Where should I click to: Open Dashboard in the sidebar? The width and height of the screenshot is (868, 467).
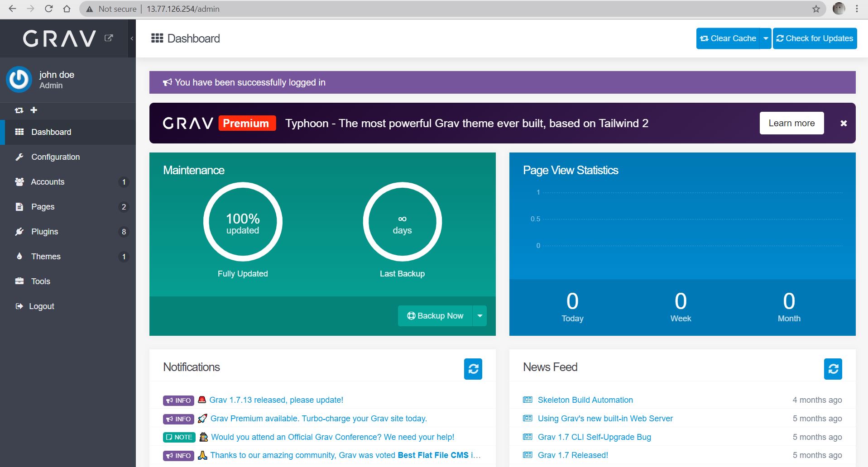tap(68, 132)
